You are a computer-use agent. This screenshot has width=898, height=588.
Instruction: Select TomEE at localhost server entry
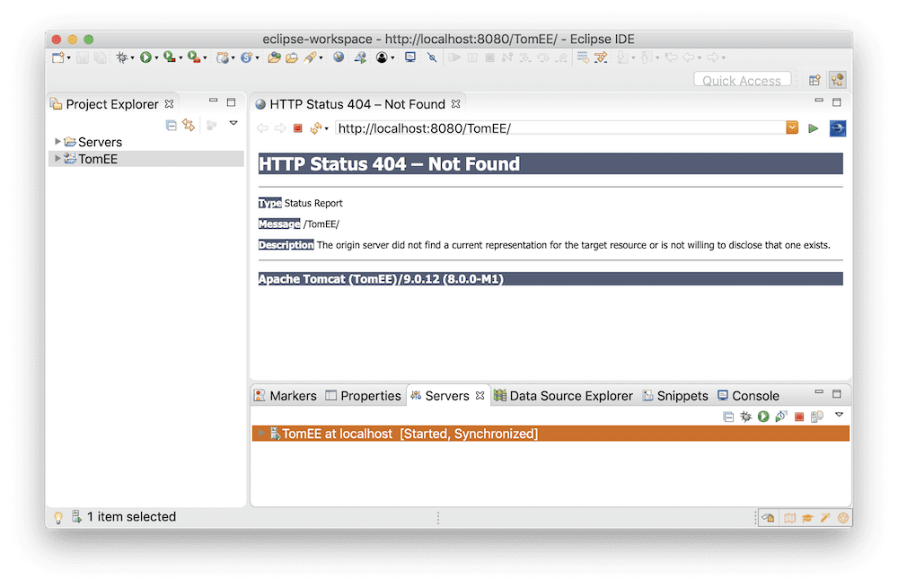point(550,434)
